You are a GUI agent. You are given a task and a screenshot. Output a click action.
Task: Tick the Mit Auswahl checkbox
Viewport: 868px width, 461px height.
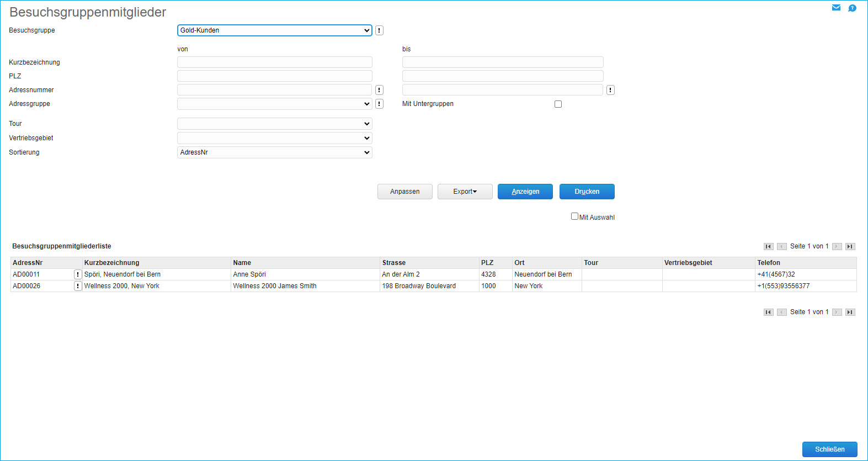574,216
